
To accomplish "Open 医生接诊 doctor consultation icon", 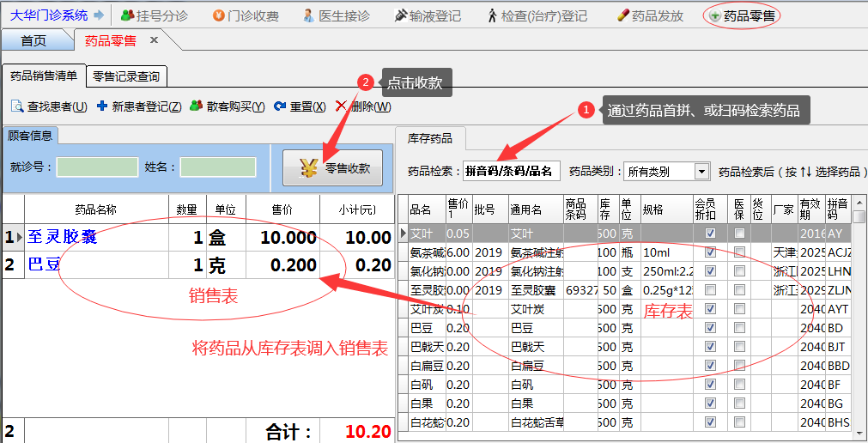I will click(x=309, y=15).
